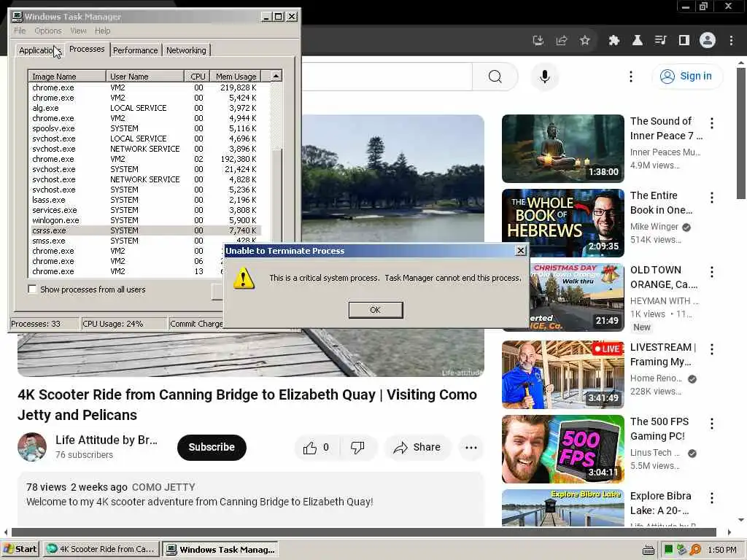
Task: Bookmark this page with the star icon
Action: (x=585, y=41)
